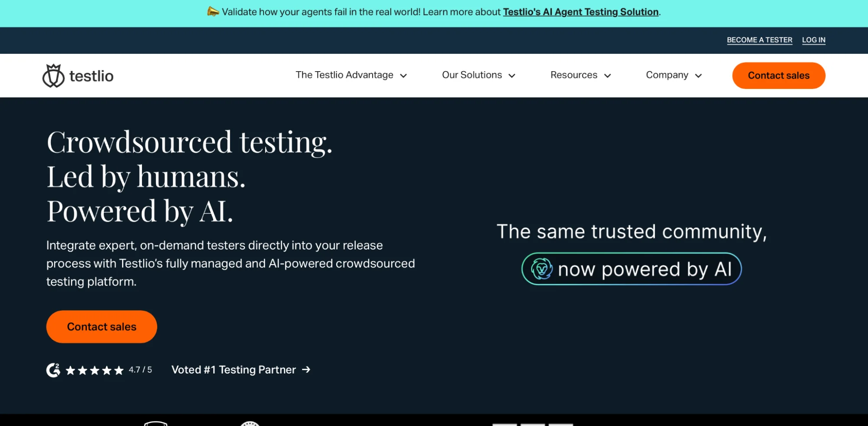Expand the chevron next to Company
Screen dimensions: 868x426
point(698,75)
